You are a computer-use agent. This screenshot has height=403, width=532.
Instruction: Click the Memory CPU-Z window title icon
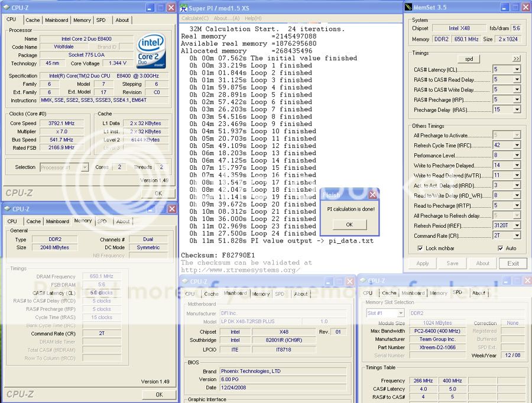pos(8,209)
